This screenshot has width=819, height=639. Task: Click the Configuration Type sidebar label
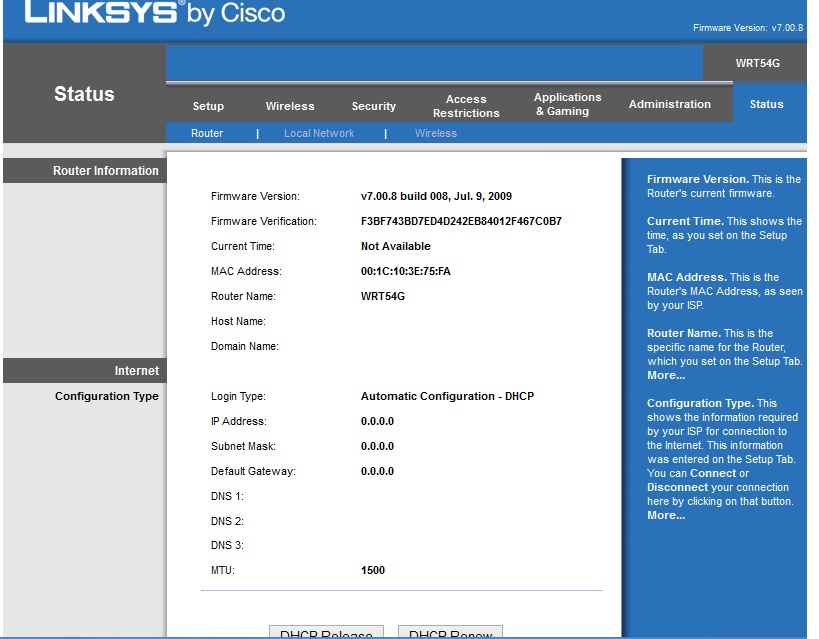[x=107, y=396]
